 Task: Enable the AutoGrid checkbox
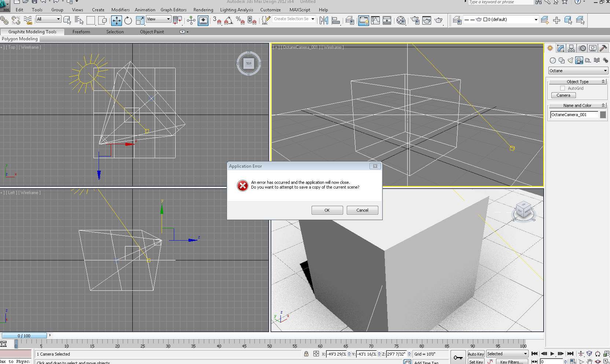[562, 88]
